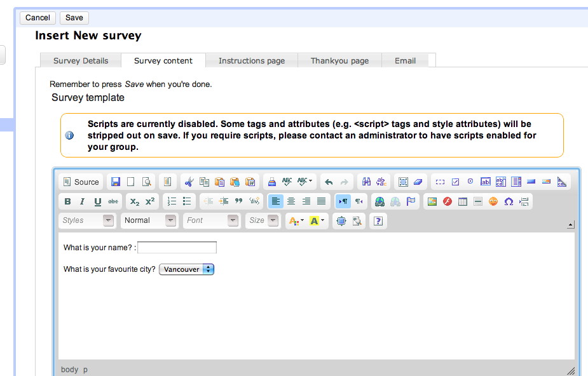Insert an Image using the toolbar
Screen dimensions: 588x376
432,201
